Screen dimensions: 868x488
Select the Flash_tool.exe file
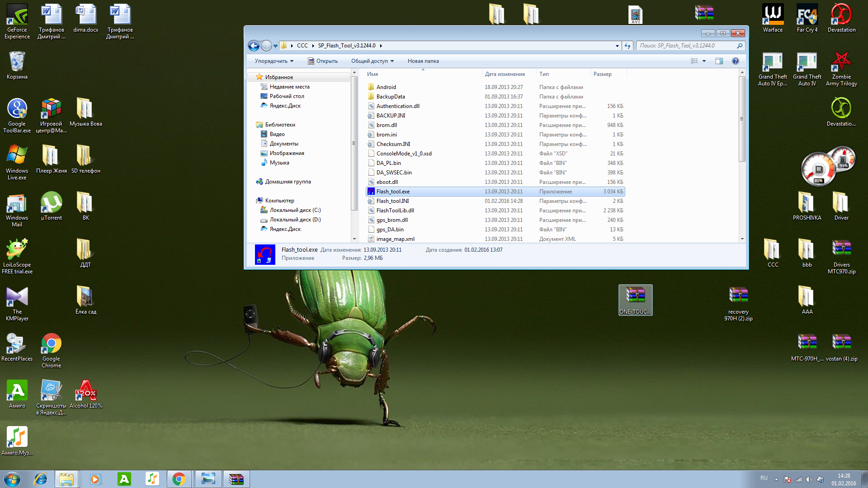(393, 192)
